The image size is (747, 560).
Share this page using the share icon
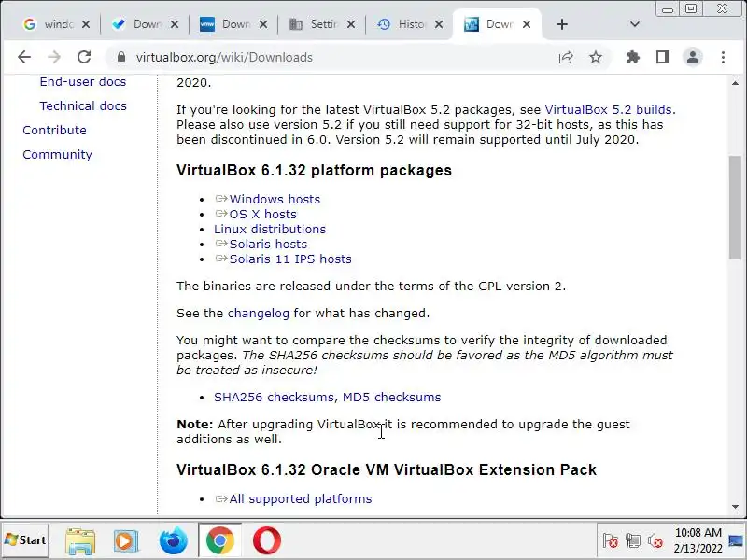566,58
